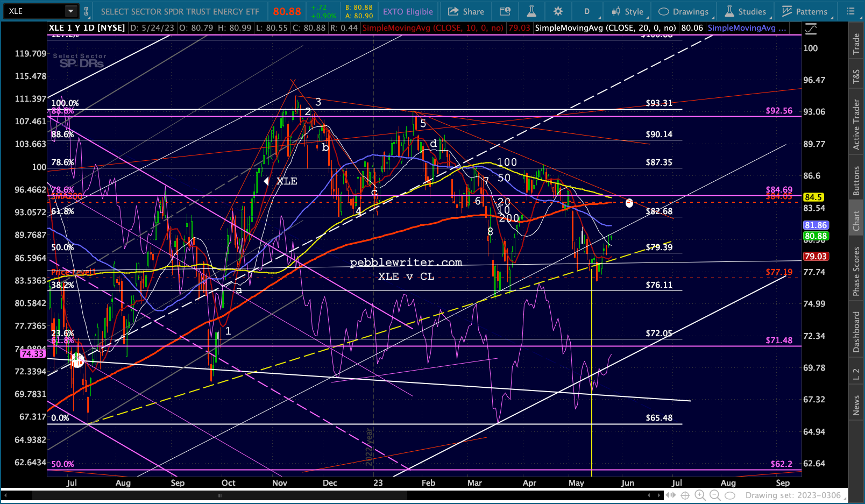Switch to the T&S side tab
The width and height of the screenshot is (865, 504).
pyautogui.click(x=856, y=77)
